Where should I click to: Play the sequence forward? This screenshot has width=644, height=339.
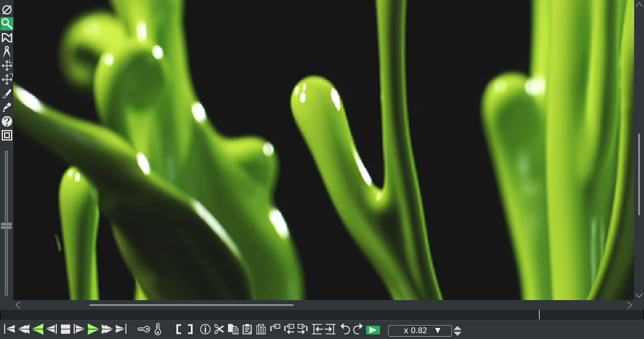(94, 329)
